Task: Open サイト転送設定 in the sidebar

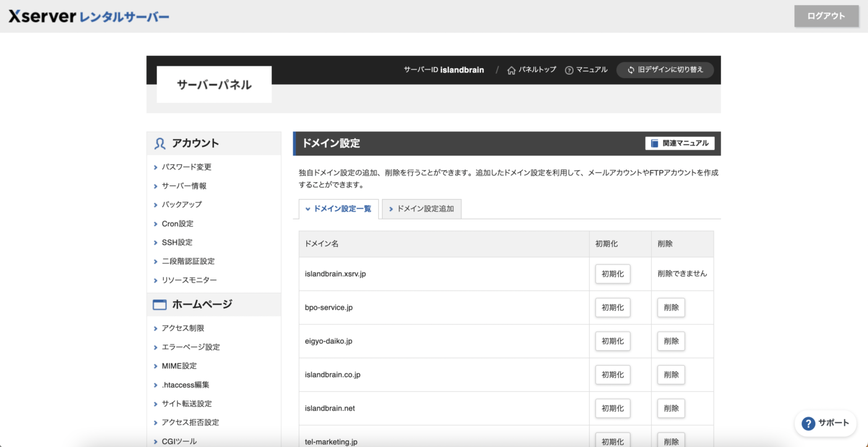Action: coord(187,404)
